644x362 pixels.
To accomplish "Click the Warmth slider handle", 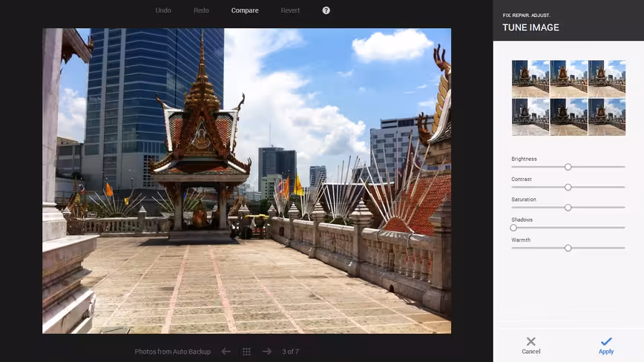I will coord(568,248).
